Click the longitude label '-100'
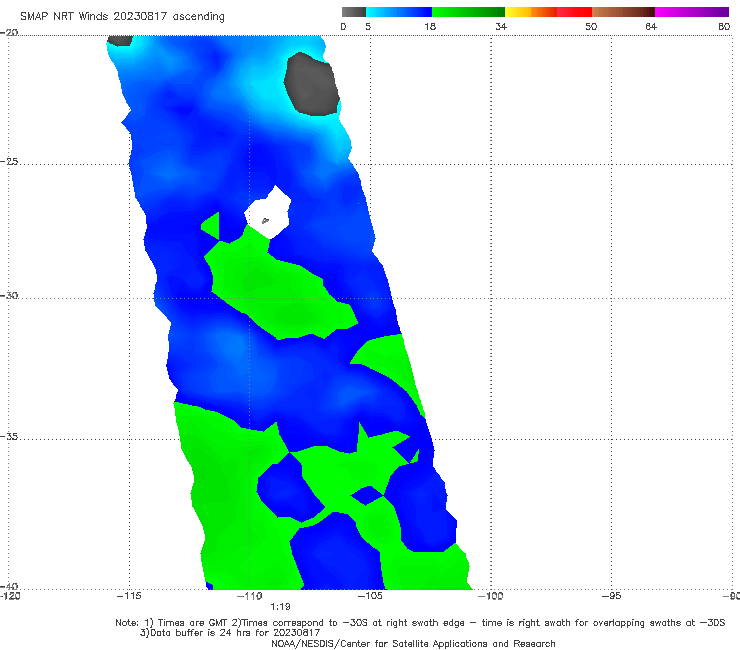Viewport: 740px width, 650px height. pyautogui.click(x=490, y=596)
